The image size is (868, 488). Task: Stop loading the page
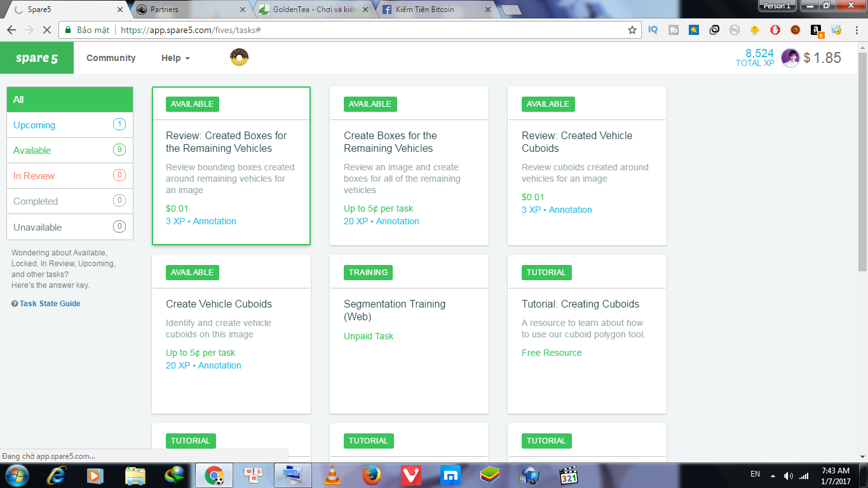pyautogui.click(x=48, y=30)
